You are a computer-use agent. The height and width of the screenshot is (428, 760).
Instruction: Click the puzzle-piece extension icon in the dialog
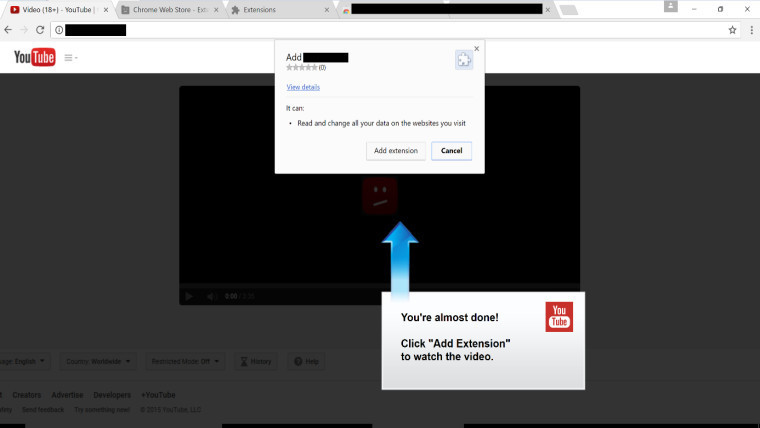[464, 60]
